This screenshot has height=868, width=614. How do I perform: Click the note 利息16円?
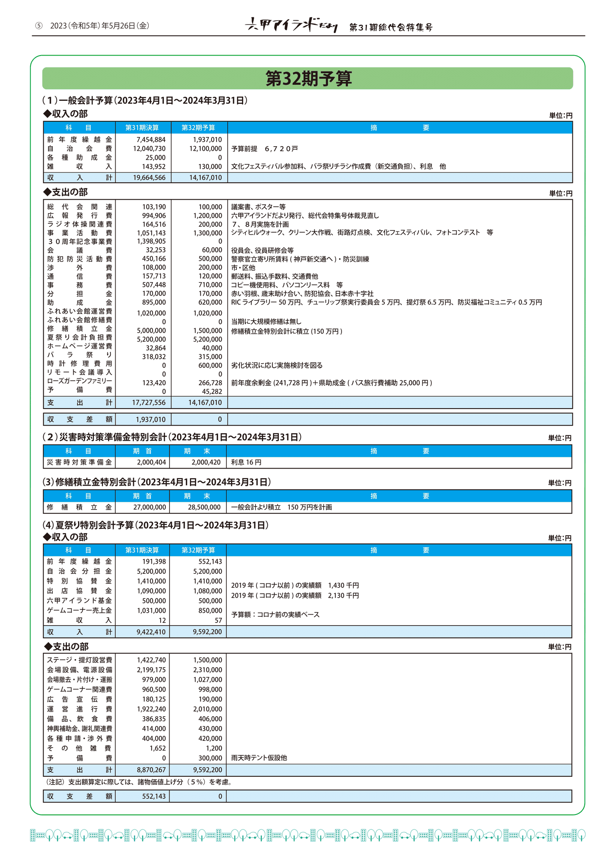tap(246, 462)
